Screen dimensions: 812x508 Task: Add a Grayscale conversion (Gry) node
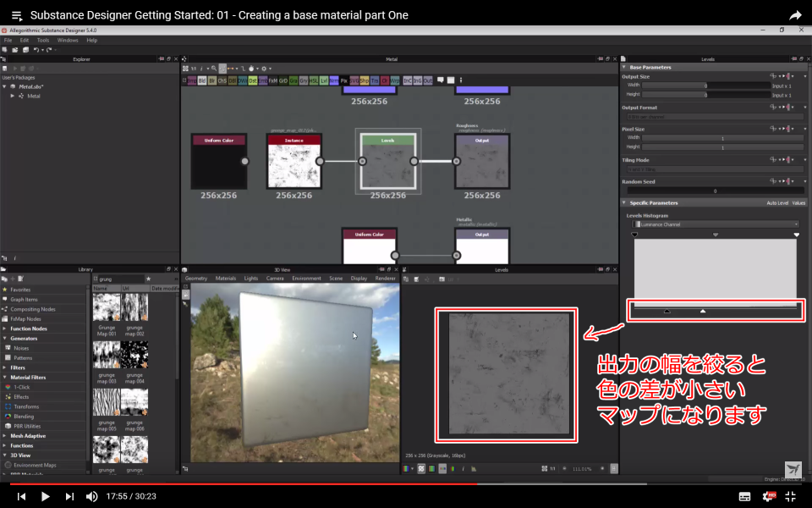(304, 81)
